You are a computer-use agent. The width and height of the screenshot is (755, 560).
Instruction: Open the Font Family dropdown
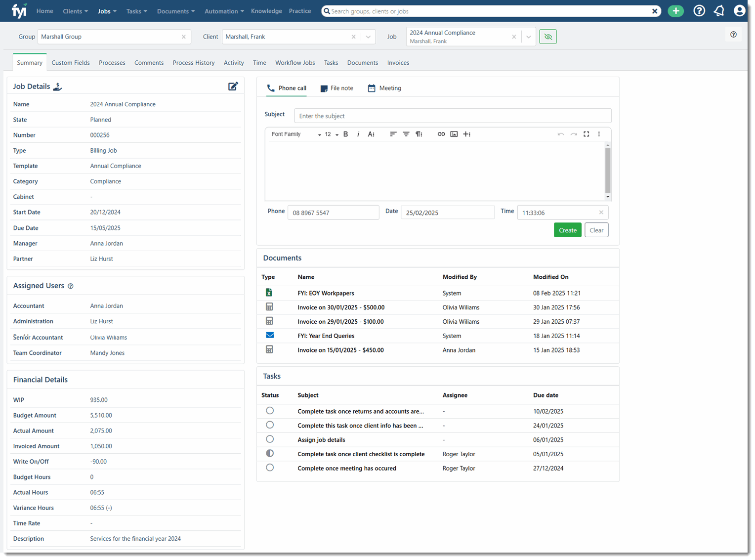pos(296,134)
